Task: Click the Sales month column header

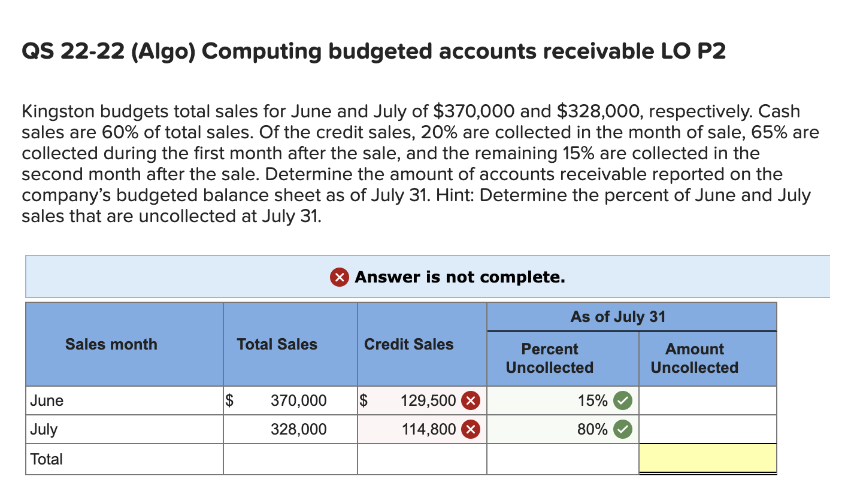Action: [x=111, y=344]
